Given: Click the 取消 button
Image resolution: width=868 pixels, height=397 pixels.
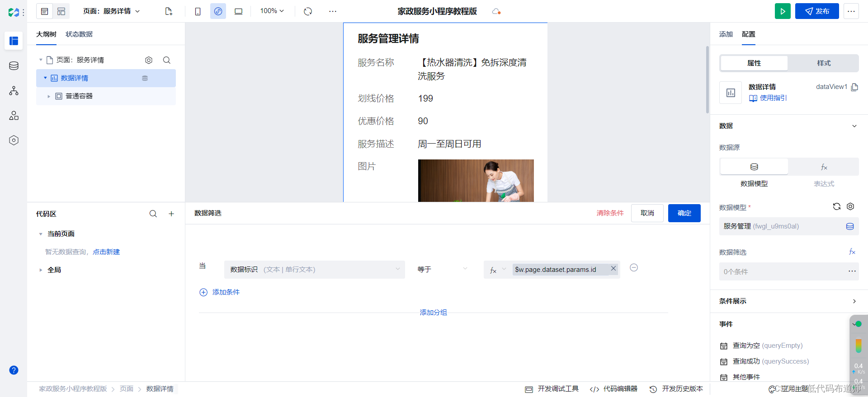Looking at the screenshot, I should tap(647, 213).
